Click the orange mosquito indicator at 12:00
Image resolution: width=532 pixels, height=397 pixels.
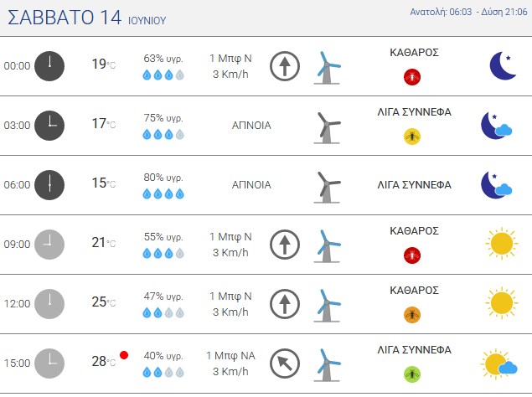pyautogui.click(x=412, y=315)
